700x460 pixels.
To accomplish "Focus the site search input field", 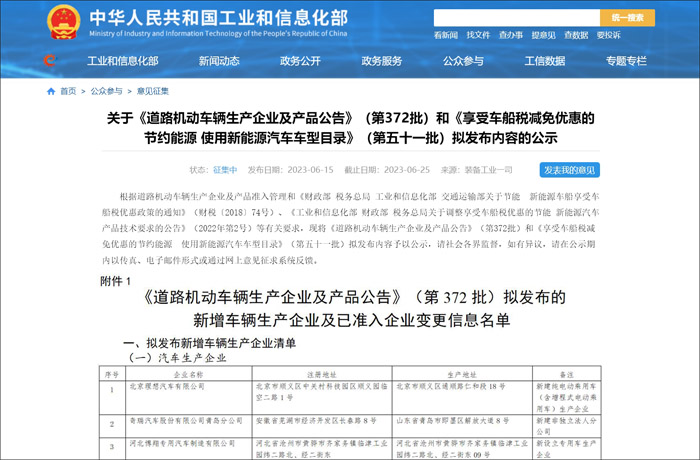I will 517,18.
